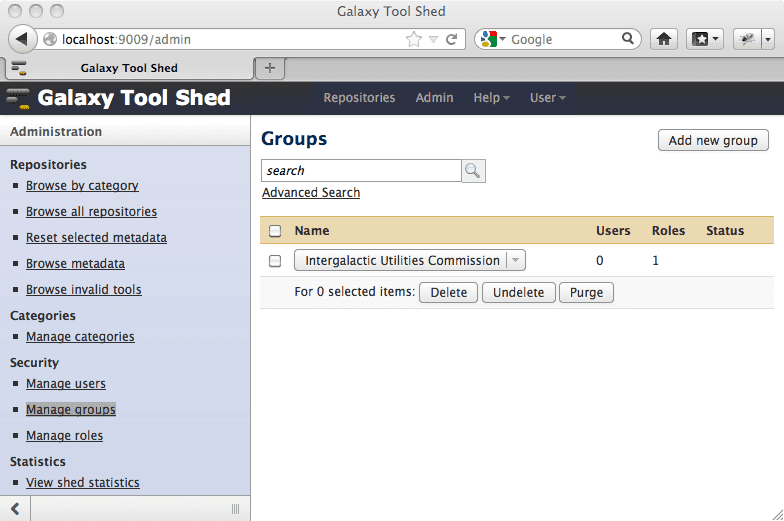The height and width of the screenshot is (521, 784).
Task: Click the browser back arrow button
Action: pos(21,39)
